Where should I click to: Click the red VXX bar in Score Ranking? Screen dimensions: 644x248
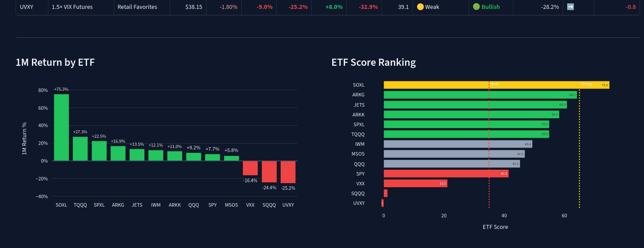[415, 183]
